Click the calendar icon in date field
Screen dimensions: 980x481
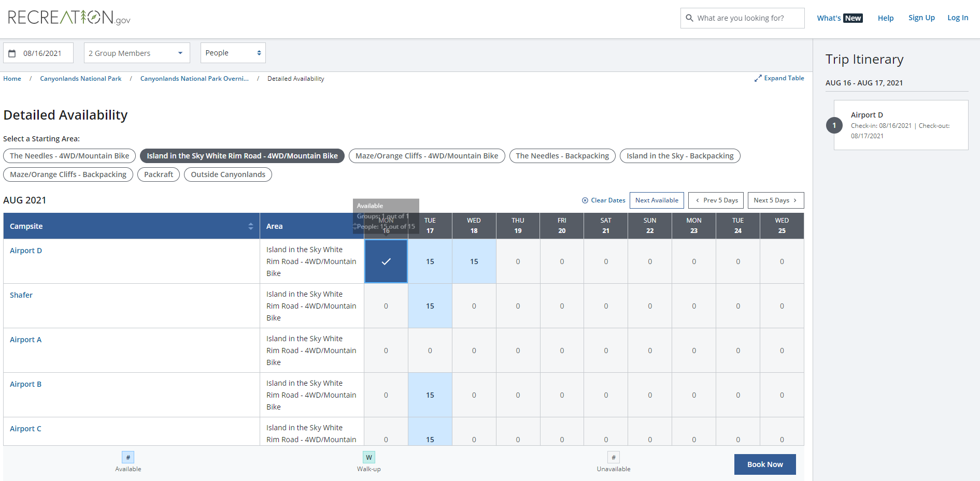pos(12,53)
